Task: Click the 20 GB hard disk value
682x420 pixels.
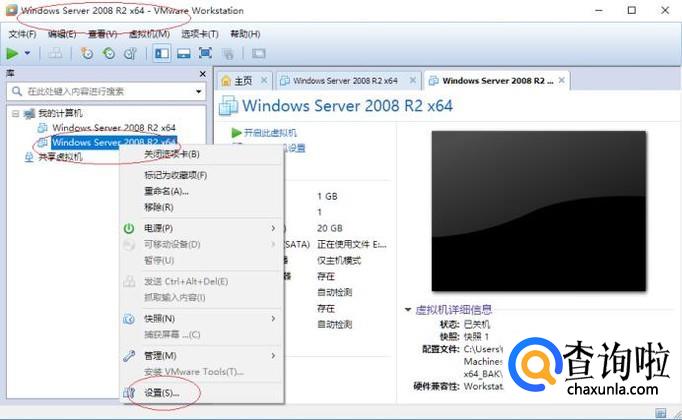Action: point(330,228)
